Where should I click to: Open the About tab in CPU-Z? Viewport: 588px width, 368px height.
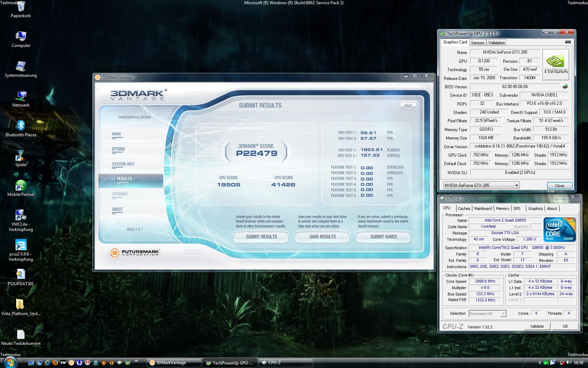(x=552, y=209)
